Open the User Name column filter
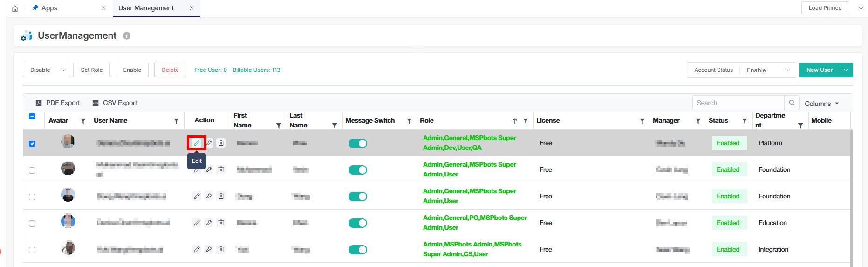868x267 pixels. coord(176,121)
